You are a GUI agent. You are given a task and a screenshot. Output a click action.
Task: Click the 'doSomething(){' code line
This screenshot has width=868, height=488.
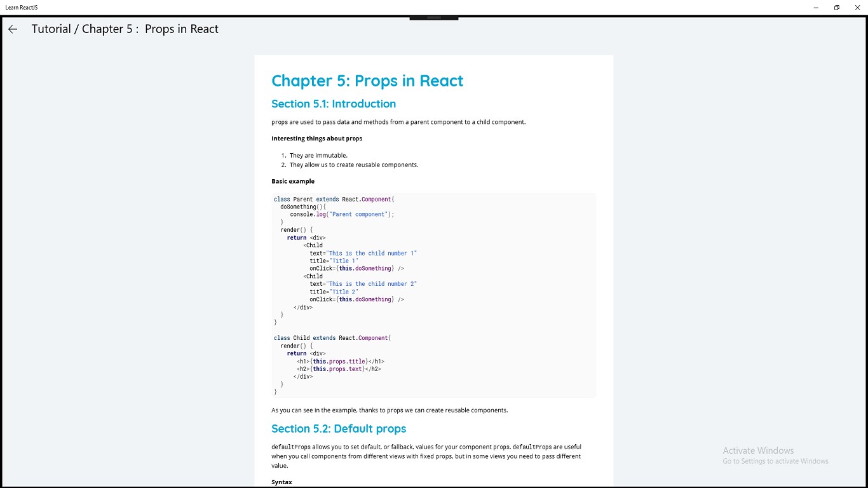(303, 207)
